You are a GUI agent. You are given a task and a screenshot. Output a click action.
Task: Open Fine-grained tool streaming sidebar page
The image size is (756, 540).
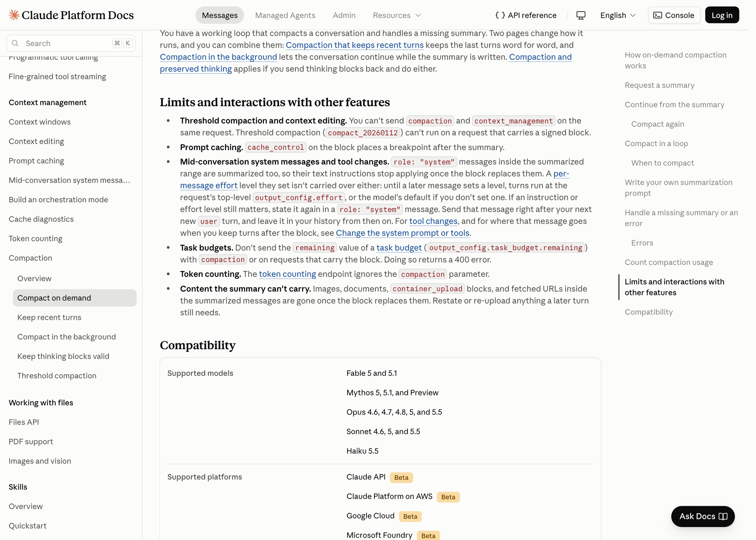(x=57, y=76)
